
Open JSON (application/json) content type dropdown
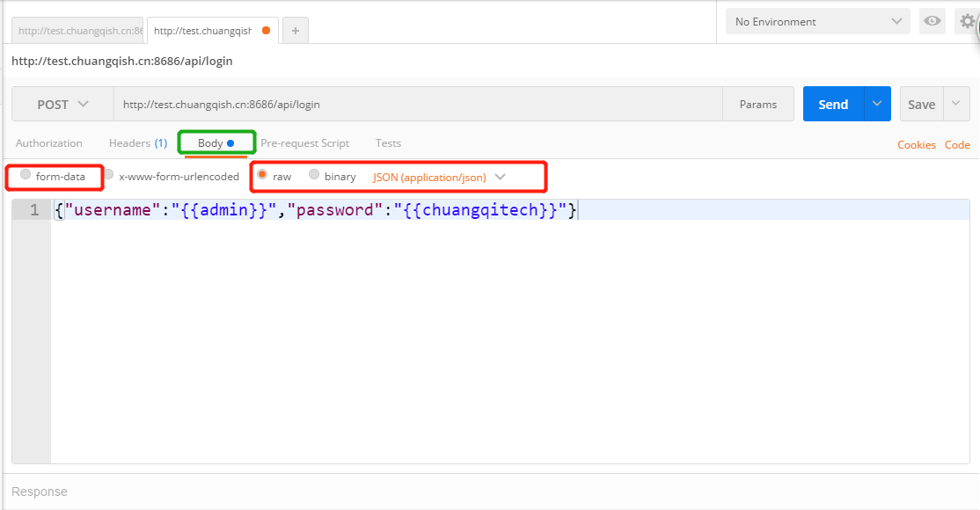coord(439,178)
